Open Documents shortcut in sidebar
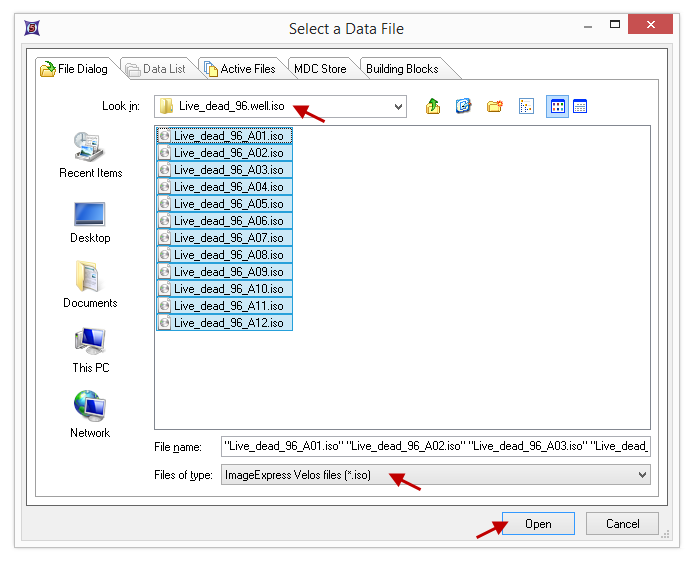Screen dimensions: 695x563 pyautogui.click(x=90, y=286)
